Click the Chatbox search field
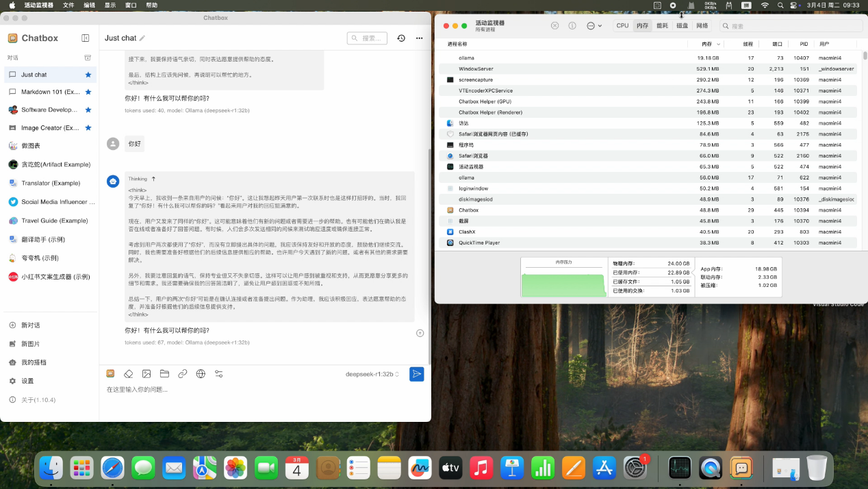The image size is (868, 489). 367,38
